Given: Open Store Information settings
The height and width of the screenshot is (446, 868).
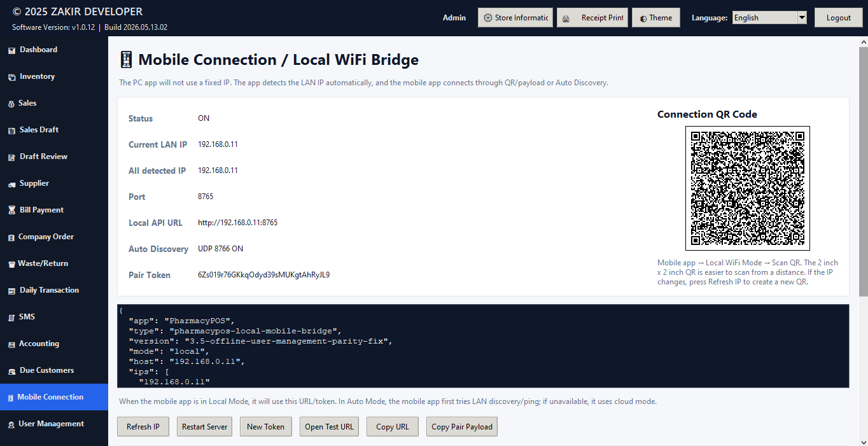Looking at the screenshot, I should (x=515, y=18).
